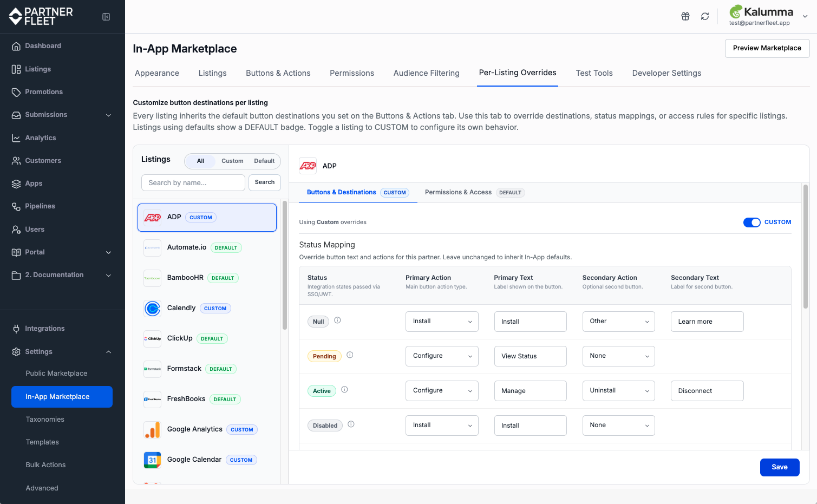Click the Customers people icon
817x504 pixels.
16,161
